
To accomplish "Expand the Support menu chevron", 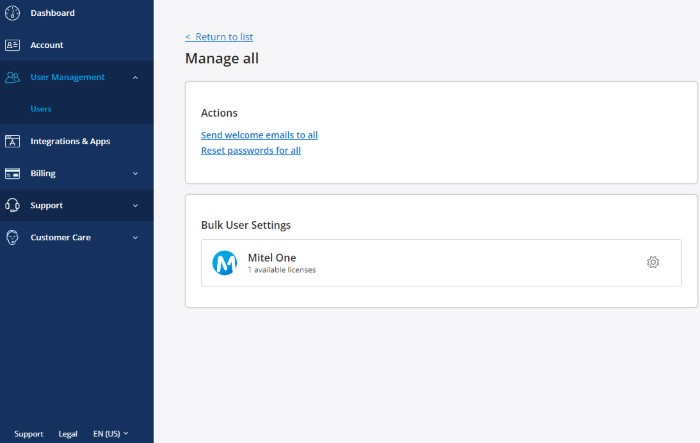I will 135,205.
